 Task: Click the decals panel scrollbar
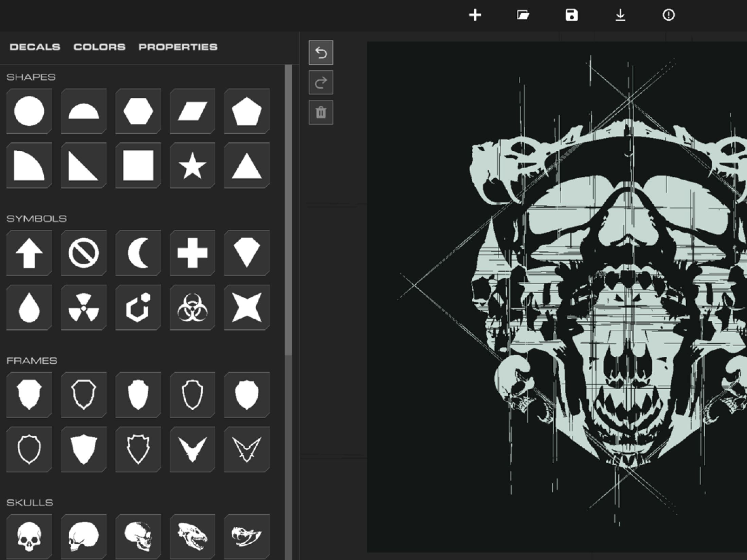(x=289, y=210)
